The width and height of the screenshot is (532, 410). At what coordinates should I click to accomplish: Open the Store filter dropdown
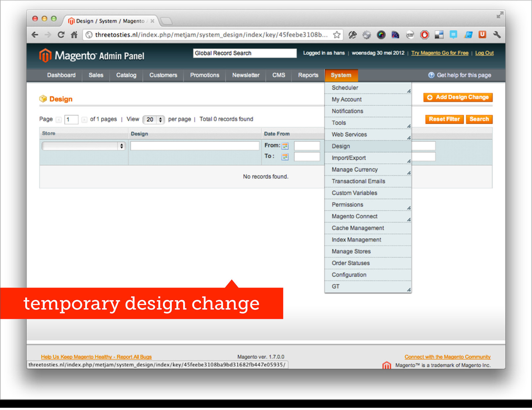(83, 146)
